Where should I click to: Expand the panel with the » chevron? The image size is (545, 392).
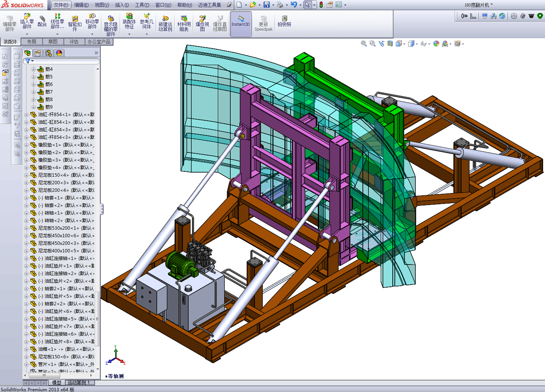pos(96,53)
